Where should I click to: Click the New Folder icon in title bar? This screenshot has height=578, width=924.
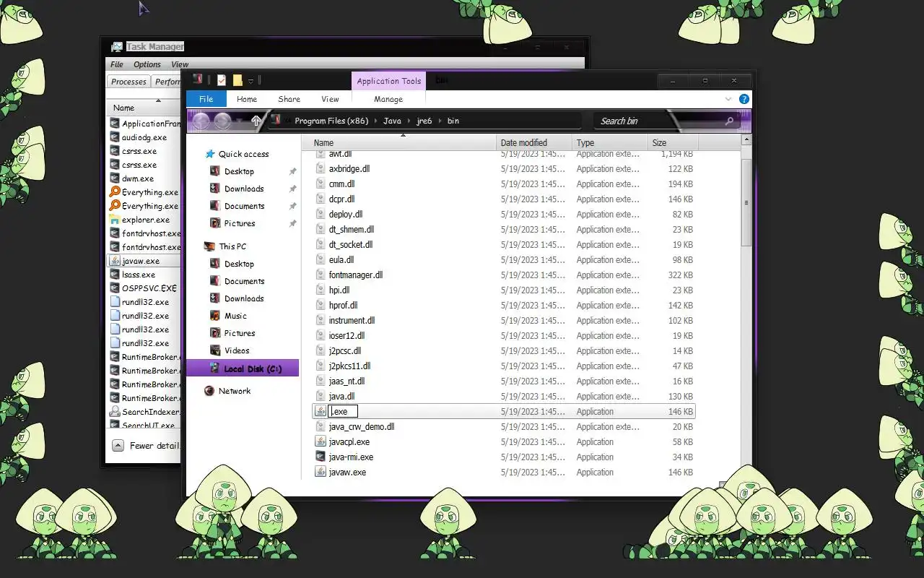(x=237, y=80)
